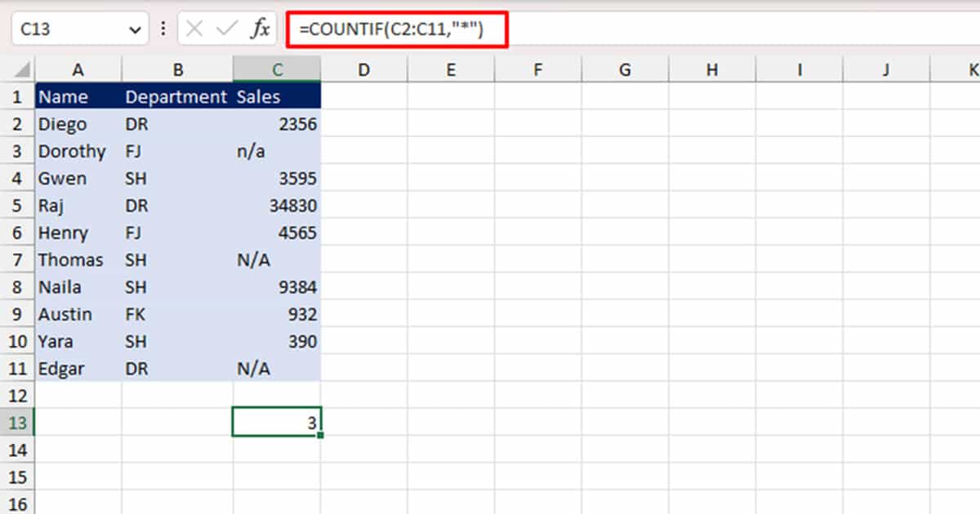Click the Insert Function fx icon
The width and height of the screenshot is (980, 514).
[260, 28]
